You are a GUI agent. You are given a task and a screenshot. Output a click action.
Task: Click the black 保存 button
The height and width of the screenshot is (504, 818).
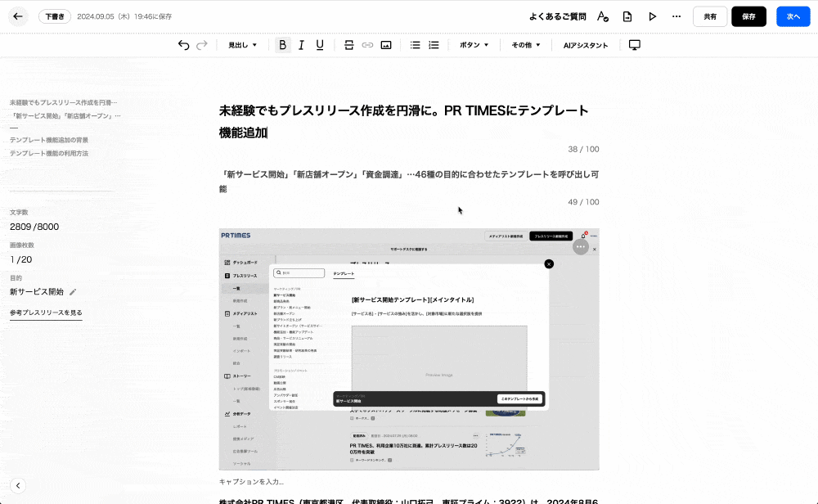tap(748, 16)
